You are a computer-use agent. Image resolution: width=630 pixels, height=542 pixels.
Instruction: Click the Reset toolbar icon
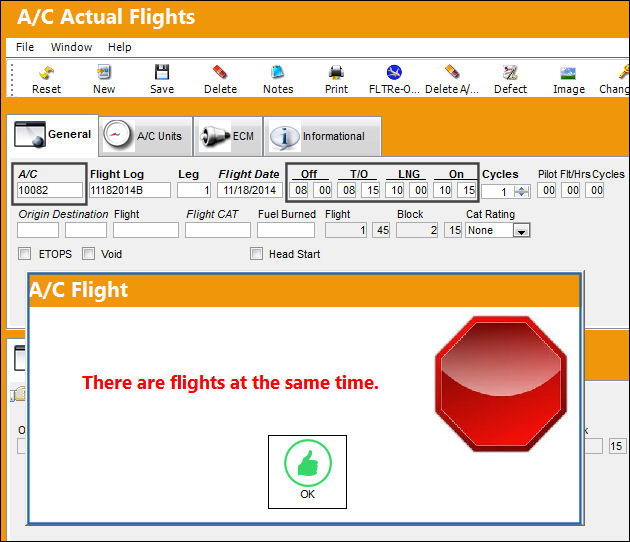point(47,80)
